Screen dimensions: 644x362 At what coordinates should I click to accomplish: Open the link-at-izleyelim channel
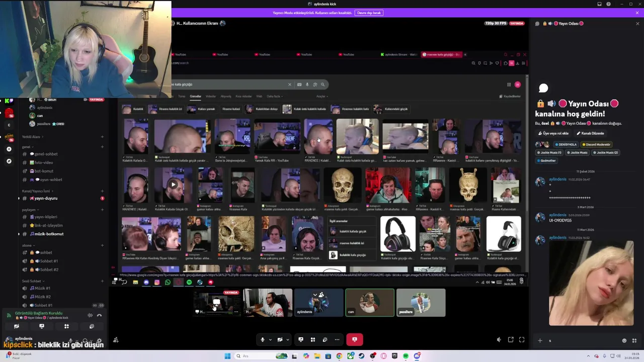(x=48, y=225)
